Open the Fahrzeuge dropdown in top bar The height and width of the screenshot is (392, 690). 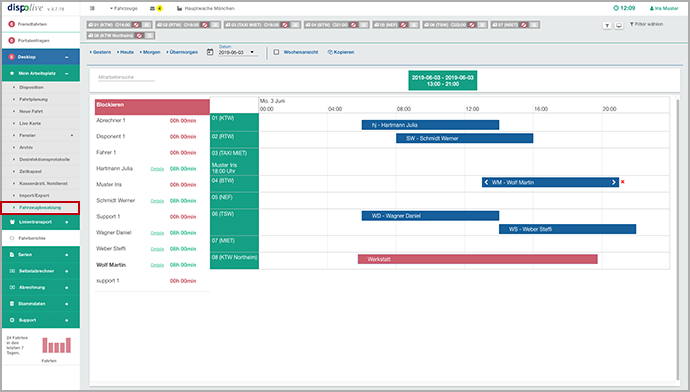pyautogui.click(x=124, y=8)
